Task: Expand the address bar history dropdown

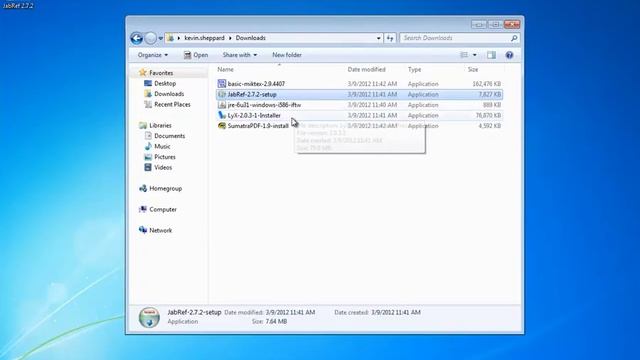Action: pyautogui.click(x=378, y=38)
